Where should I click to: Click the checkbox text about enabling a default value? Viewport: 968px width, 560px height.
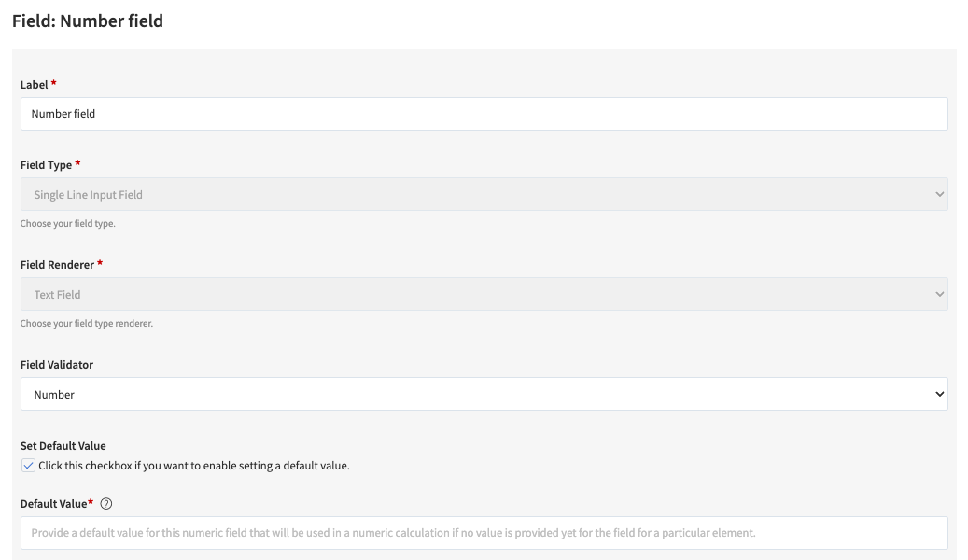(x=193, y=466)
